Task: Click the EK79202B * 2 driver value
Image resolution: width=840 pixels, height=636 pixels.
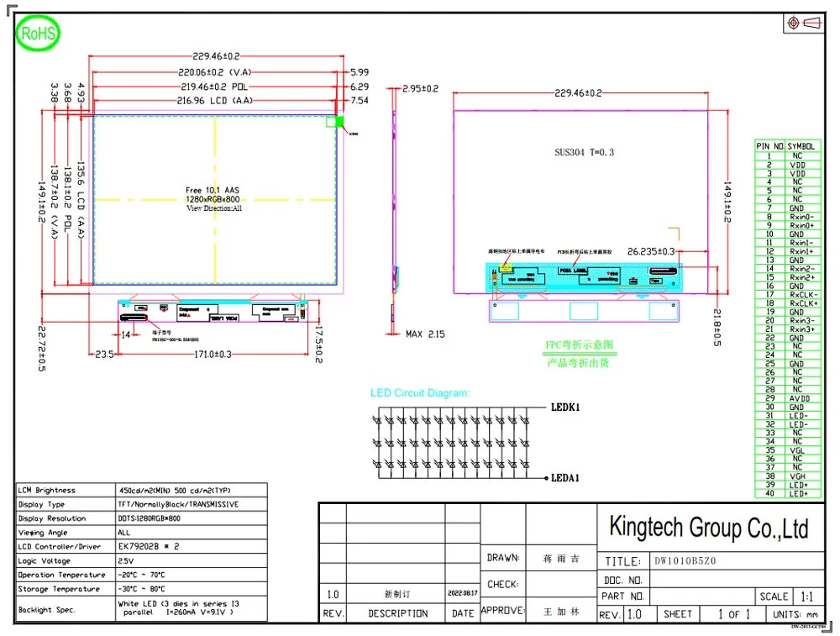Action: click(149, 546)
